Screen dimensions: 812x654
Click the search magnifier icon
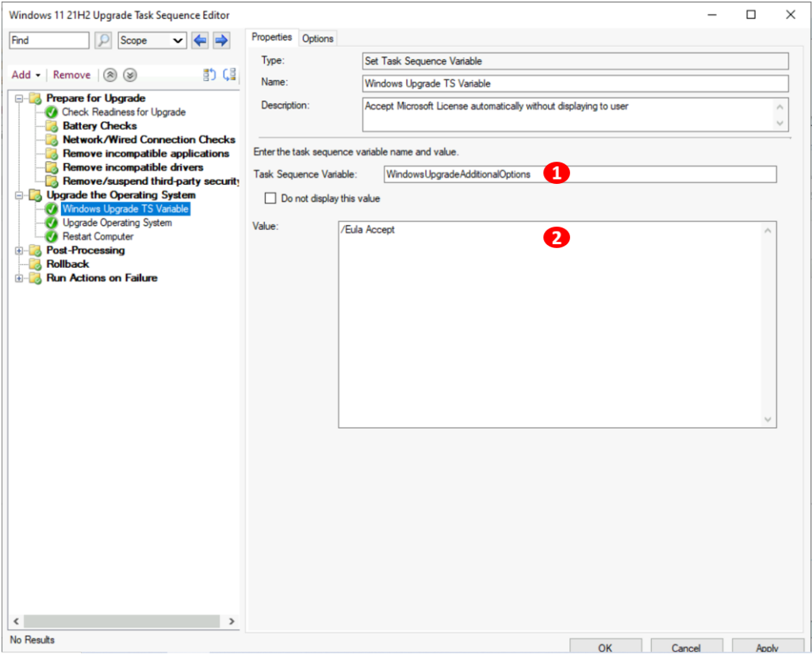tap(104, 40)
